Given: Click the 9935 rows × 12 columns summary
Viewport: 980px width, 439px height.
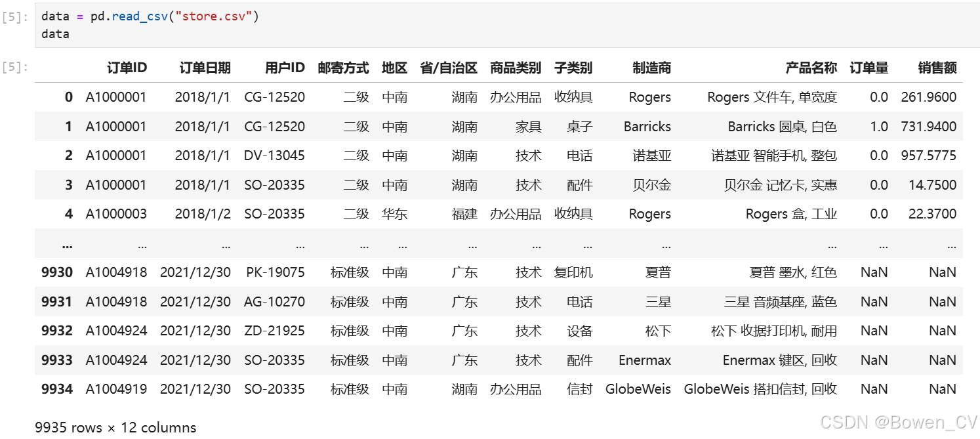Looking at the screenshot, I should coord(115,427).
